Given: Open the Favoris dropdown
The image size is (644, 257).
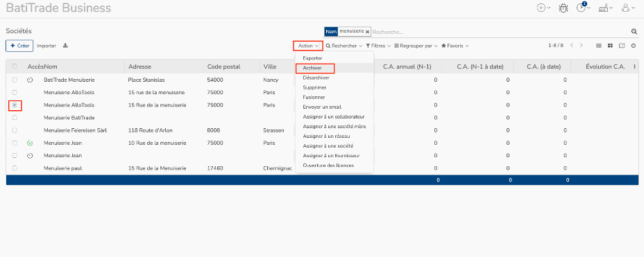Looking at the screenshot, I should click(455, 46).
